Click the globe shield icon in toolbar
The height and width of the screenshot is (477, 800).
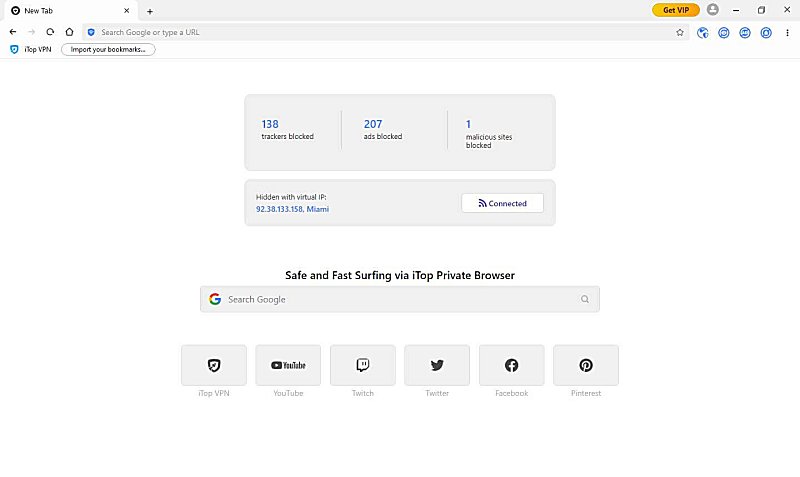tap(703, 32)
